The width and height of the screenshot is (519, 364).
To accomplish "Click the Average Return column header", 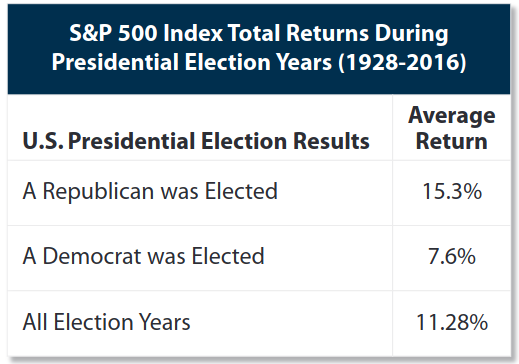I will coord(452,128).
